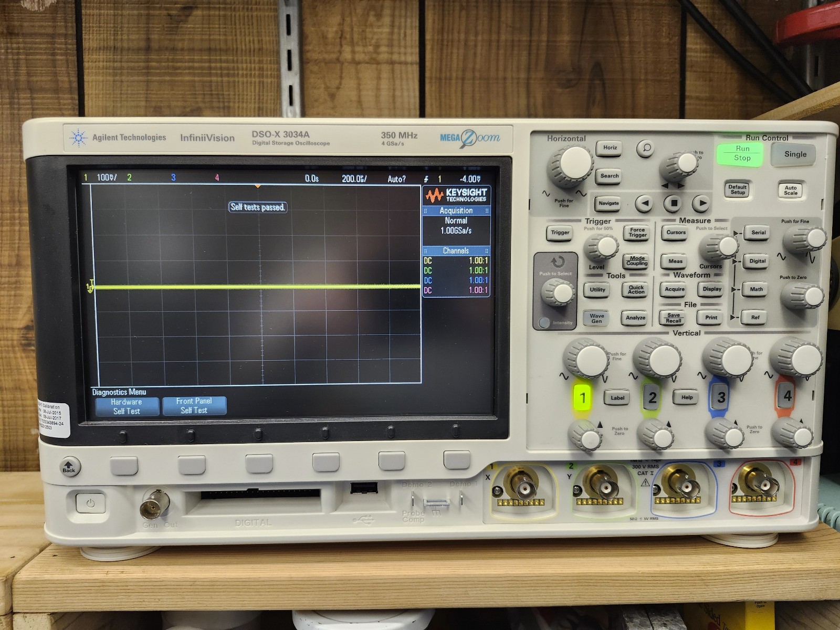
Task: Click the Display waveform button
Action: (712, 289)
